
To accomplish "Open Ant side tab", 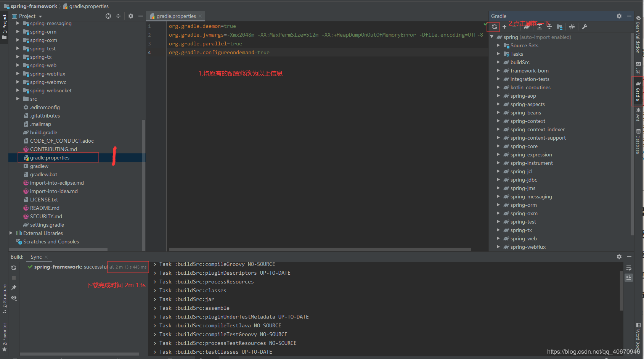I will (x=638, y=114).
